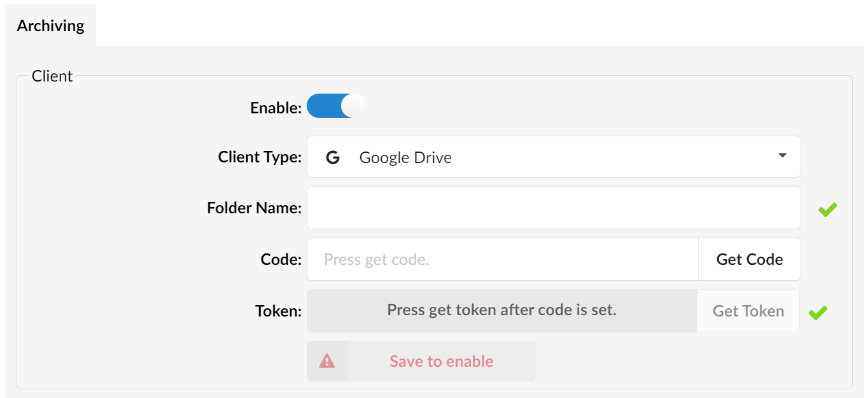The width and height of the screenshot is (868, 398).
Task: Click the white knob of Enable switch
Action: [x=353, y=106]
